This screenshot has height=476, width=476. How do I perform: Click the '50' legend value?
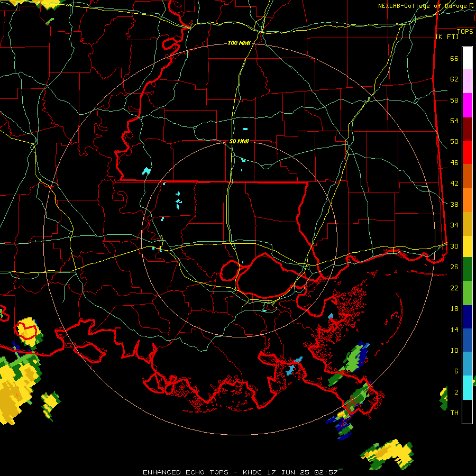point(454,142)
